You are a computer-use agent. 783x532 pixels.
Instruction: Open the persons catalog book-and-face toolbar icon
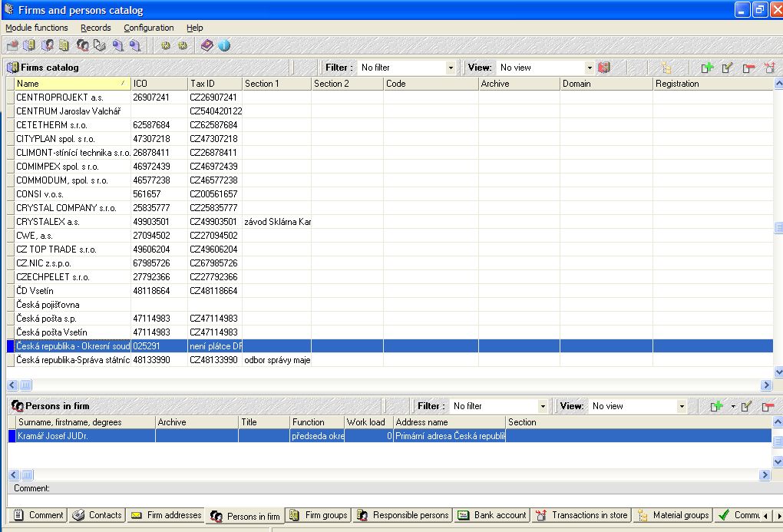click(47, 45)
